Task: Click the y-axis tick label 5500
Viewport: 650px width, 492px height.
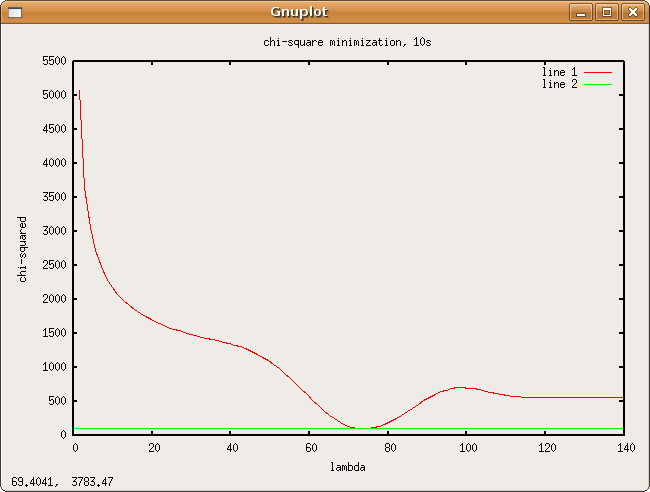Action: (x=52, y=61)
